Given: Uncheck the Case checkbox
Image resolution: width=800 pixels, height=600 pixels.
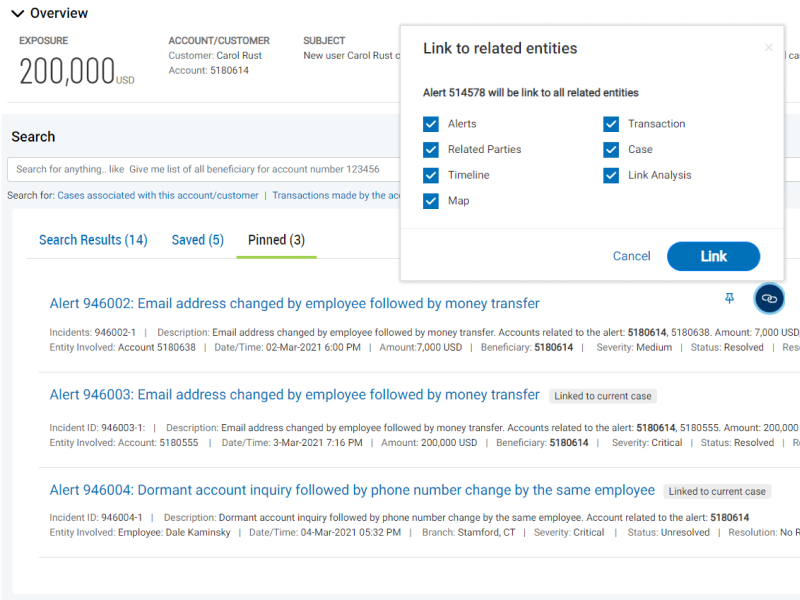Looking at the screenshot, I should (x=611, y=150).
